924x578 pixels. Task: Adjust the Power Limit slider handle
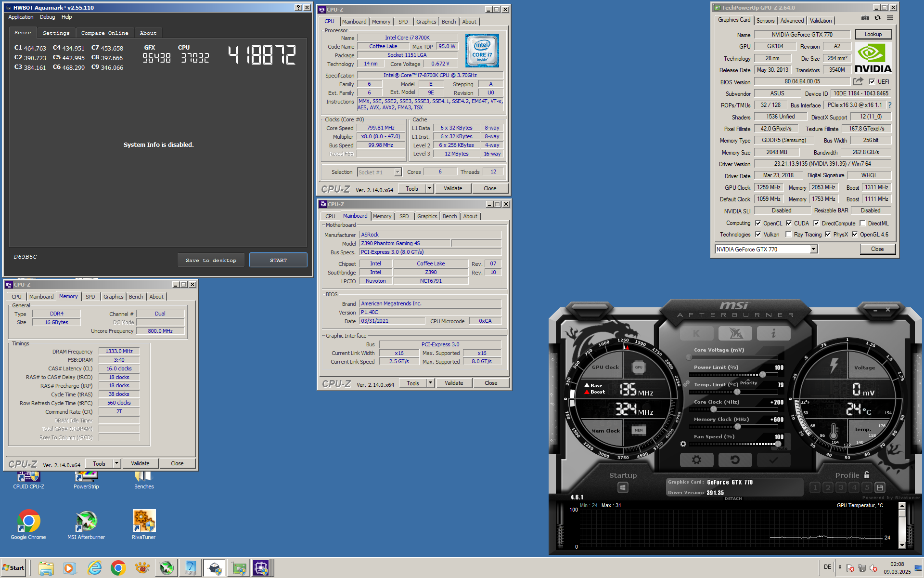point(762,374)
